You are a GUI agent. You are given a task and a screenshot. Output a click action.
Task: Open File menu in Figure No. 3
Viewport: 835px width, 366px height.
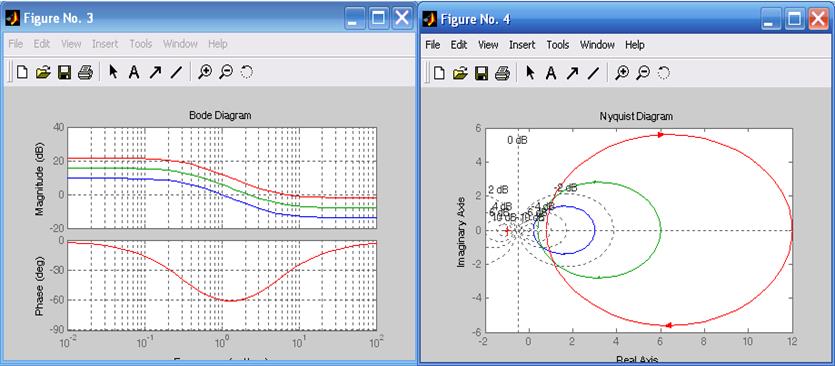(15, 44)
